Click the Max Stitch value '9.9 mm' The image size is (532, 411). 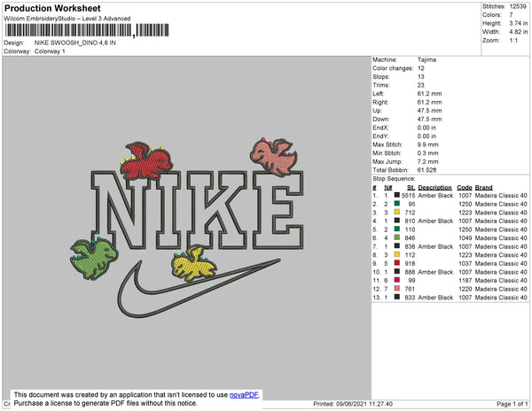click(x=428, y=144)
